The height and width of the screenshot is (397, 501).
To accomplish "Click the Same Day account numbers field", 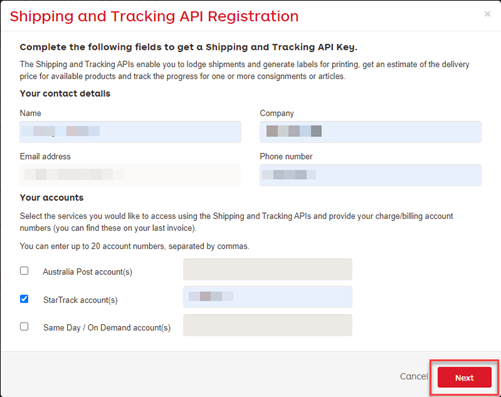I will [x=268, y=325].
